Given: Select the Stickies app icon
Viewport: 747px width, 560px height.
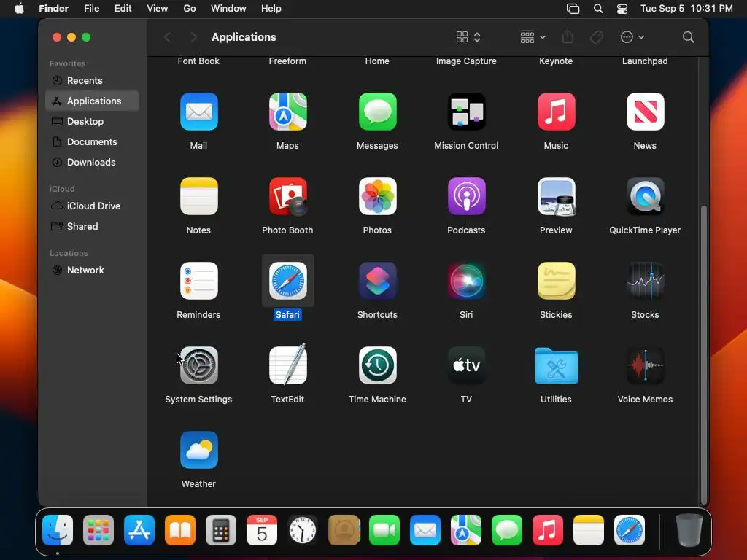Looking at the screenshot, I should tap(556, 281).
